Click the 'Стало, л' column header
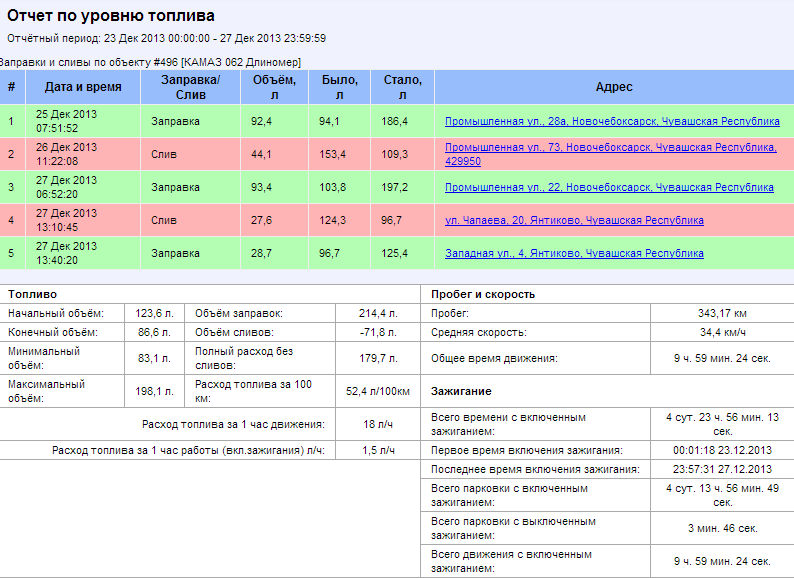This screenshot has height=578, width=794. [402, 87]
